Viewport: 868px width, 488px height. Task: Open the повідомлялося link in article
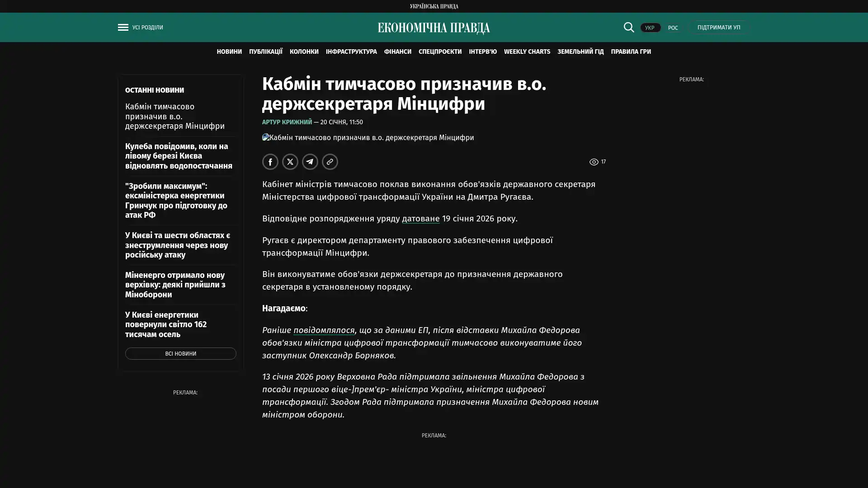coord(324,330)
